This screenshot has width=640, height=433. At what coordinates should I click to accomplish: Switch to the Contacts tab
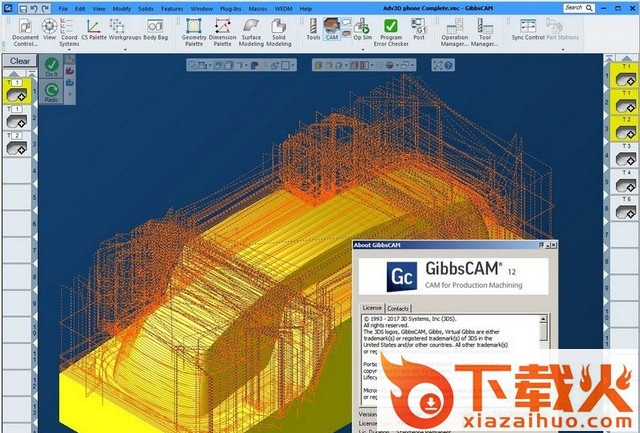tap(398, 309)
